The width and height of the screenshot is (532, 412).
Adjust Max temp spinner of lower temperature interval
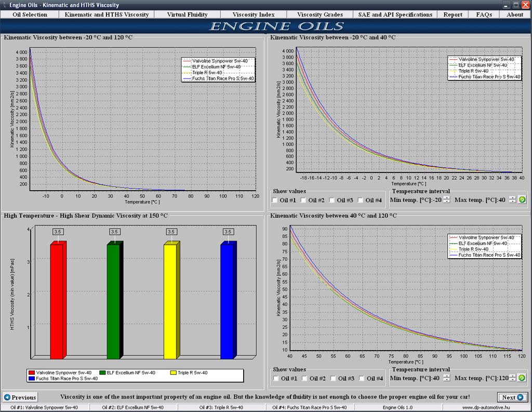click(x=512, y=378)
